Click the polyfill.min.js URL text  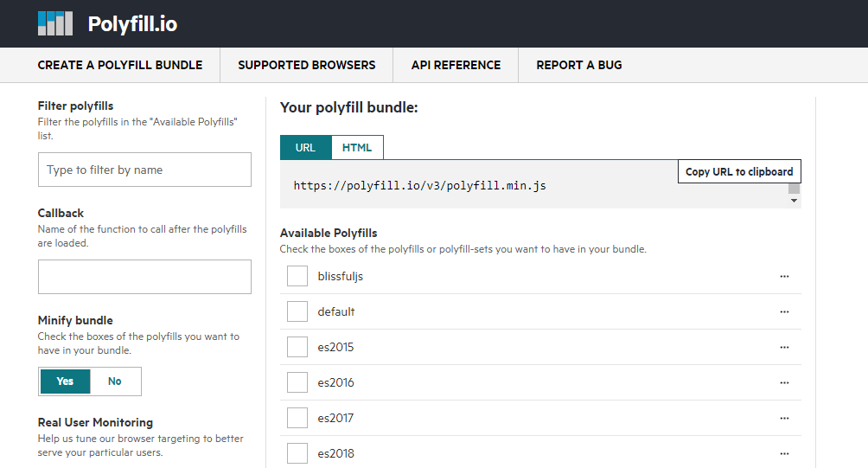[419, 185]
